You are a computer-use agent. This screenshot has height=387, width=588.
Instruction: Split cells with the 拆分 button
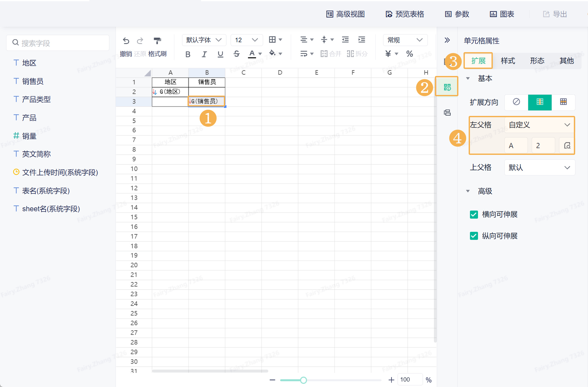click(357, 54)
